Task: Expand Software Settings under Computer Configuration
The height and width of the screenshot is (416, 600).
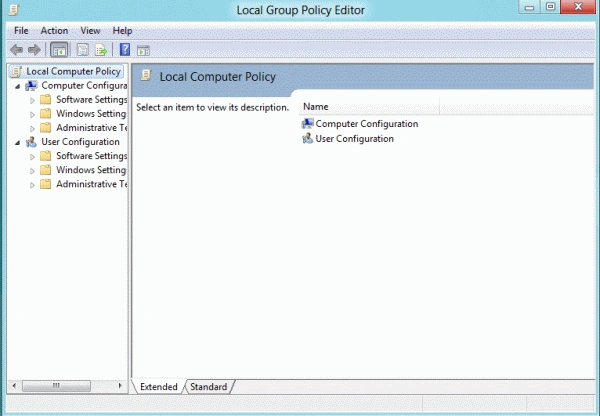Action: coord(32,100)
